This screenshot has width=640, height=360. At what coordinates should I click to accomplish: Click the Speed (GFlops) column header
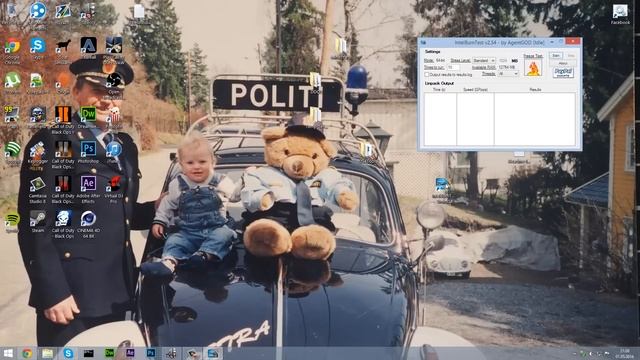tap(475, 89)
